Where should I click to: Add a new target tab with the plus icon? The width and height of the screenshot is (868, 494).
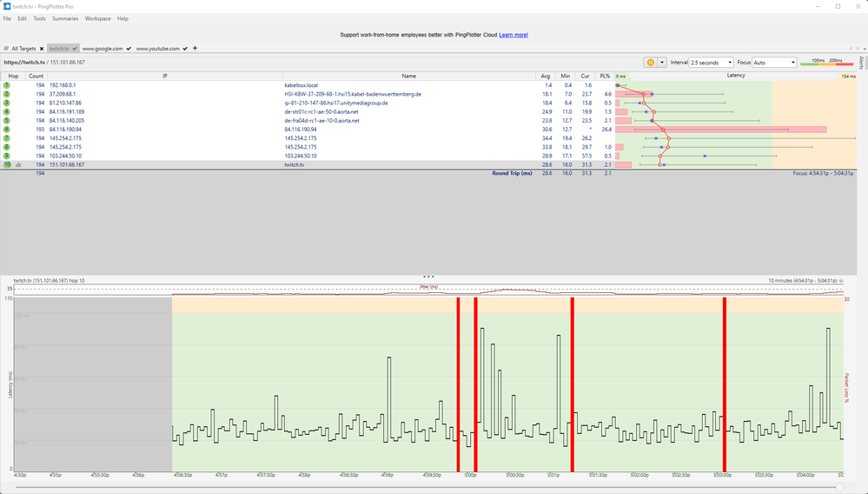[195, 48]
